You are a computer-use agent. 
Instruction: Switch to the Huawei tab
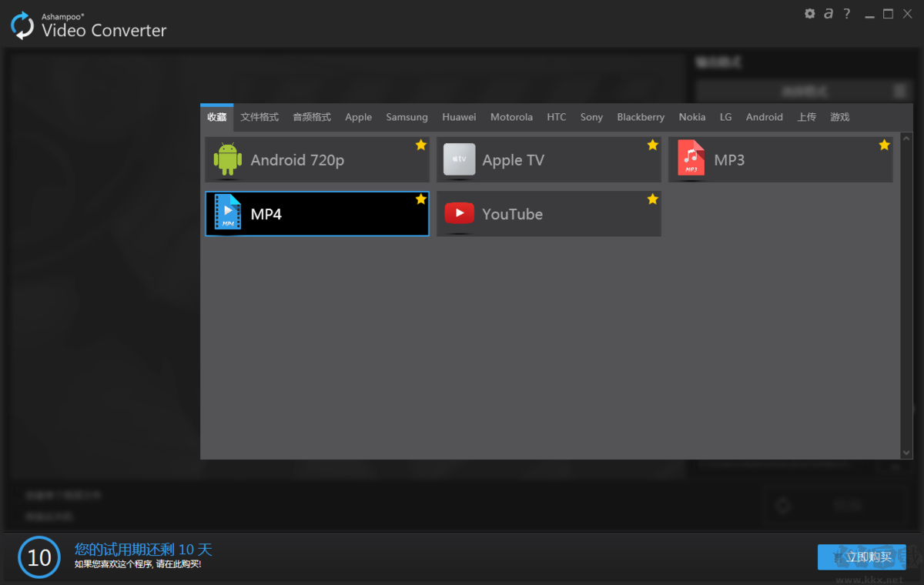pyautogui.click(x=459, y=117)
